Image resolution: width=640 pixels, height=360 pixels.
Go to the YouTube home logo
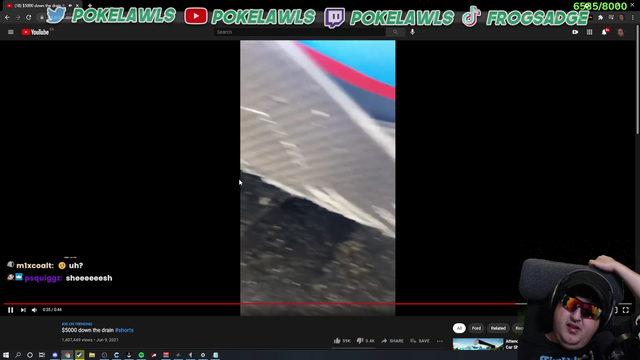coord(36,32)
